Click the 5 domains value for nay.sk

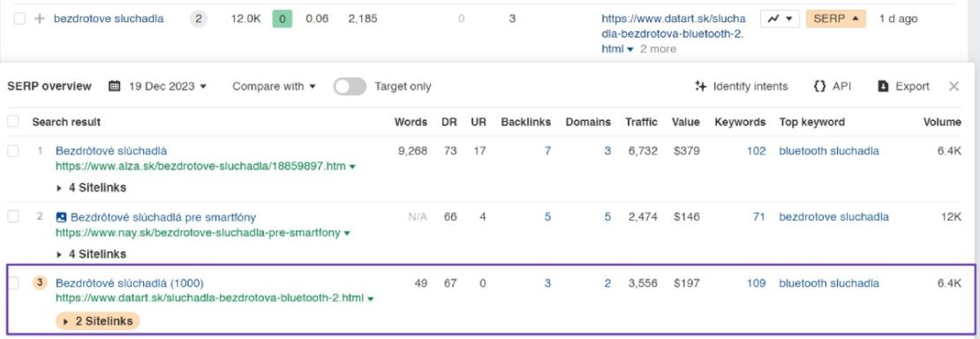click(607, 217)
